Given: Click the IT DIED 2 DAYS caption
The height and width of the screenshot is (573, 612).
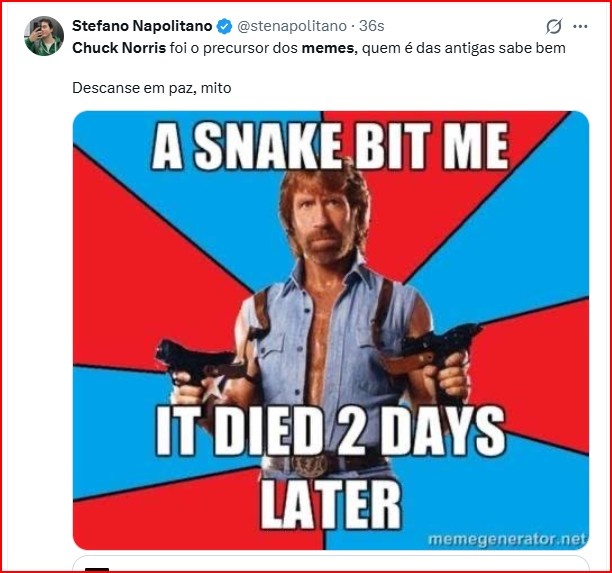Looking at the screenshot, I should (x=330, y=435).
